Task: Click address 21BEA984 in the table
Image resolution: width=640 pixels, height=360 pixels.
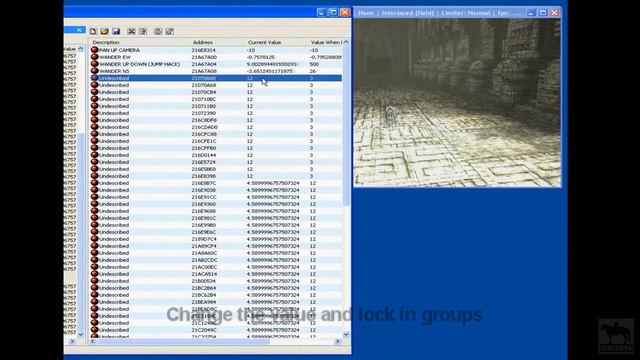Action: [204, 302]
